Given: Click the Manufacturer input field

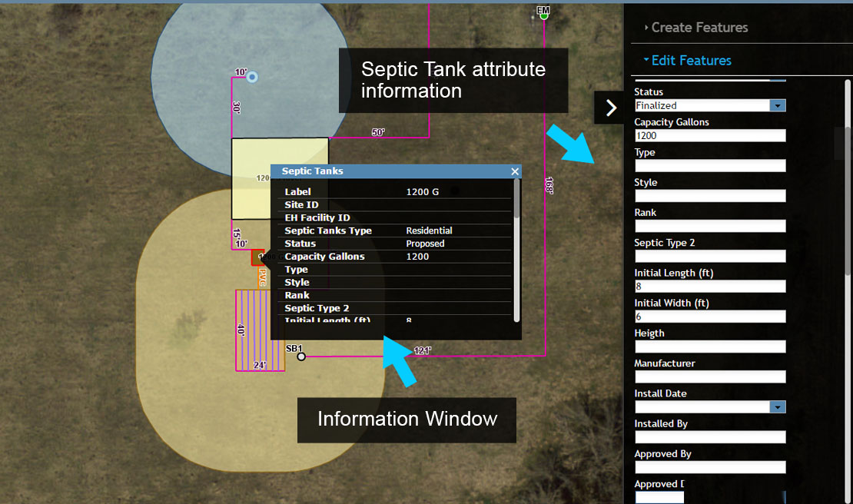Looking at the screenshot, I should (709, 377).
